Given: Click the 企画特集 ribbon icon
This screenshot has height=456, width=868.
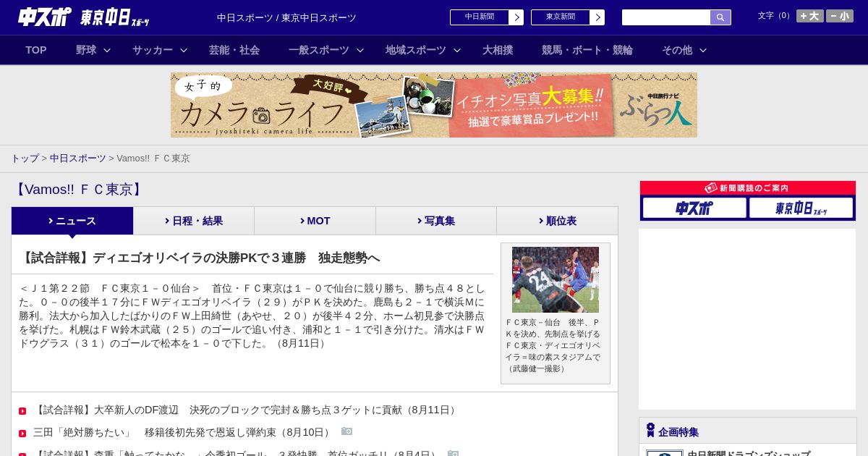Looking at the screenshot, I should (650, 430).
